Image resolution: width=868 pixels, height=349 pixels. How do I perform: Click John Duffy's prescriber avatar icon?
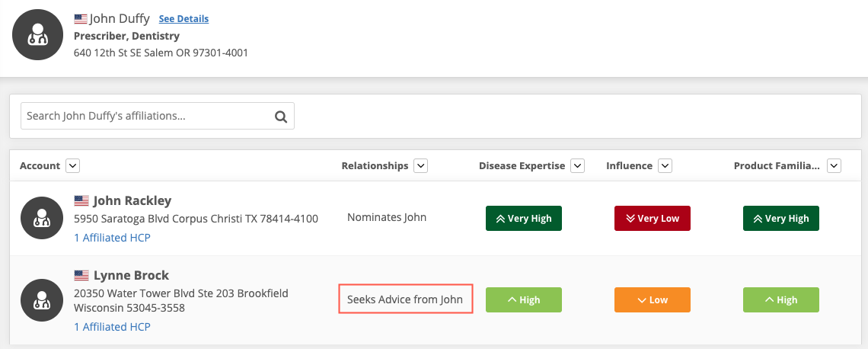point(38,34)
